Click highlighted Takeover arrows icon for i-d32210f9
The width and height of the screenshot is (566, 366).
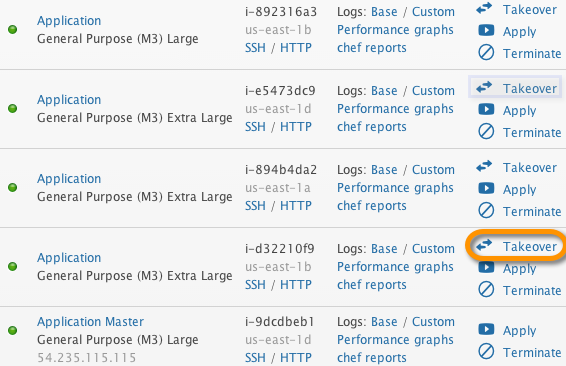[x=484, y=245]
